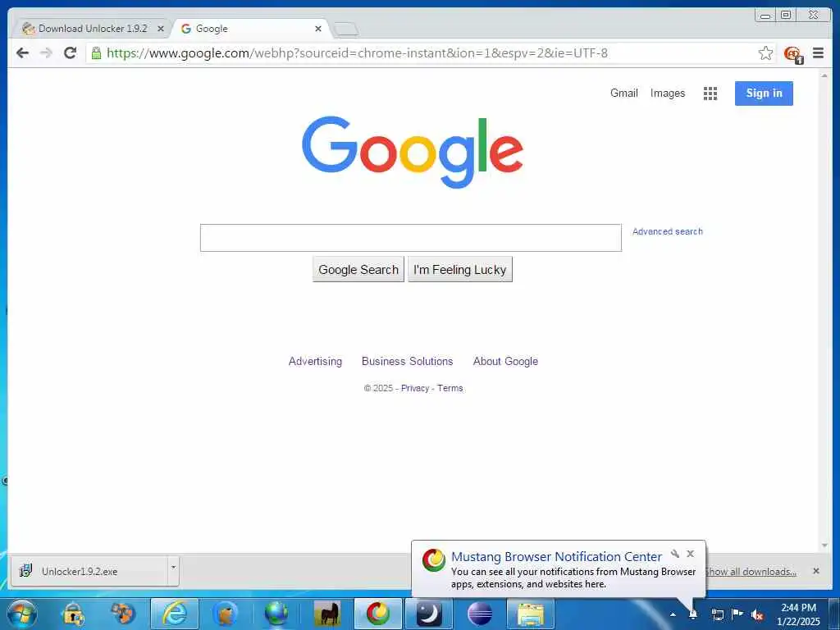Screen dimensions: 840x630
Task: Click the Mustang Browser Notification Center title
Action: coord(557,557)
